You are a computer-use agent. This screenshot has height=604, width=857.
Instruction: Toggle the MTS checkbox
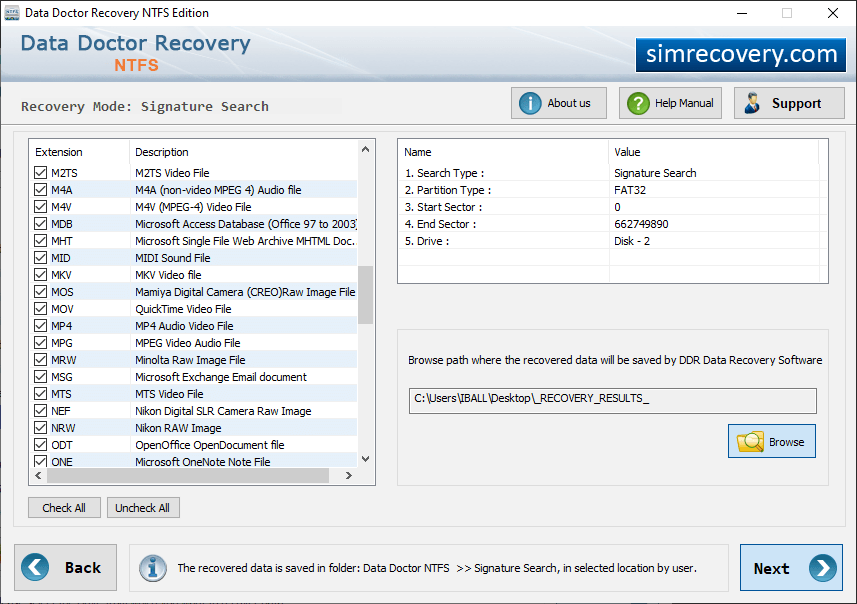pos(40,394)
